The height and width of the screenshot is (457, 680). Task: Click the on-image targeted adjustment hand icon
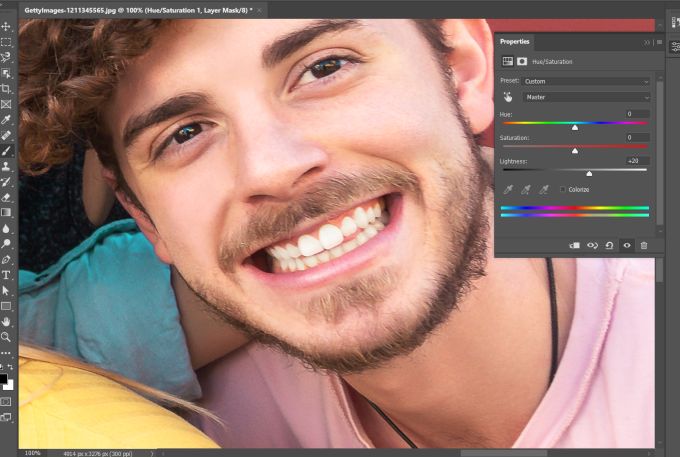coord(507,97)
